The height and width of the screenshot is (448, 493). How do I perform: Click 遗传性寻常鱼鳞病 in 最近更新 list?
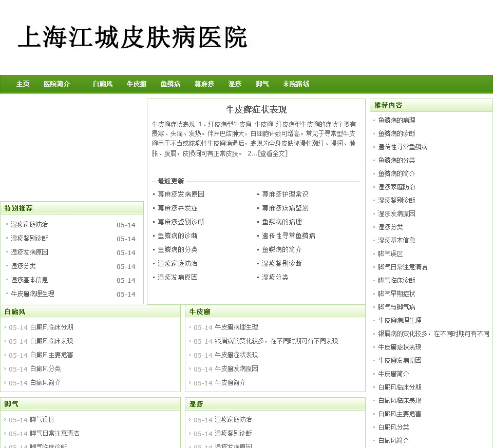[x=288, y=236]
